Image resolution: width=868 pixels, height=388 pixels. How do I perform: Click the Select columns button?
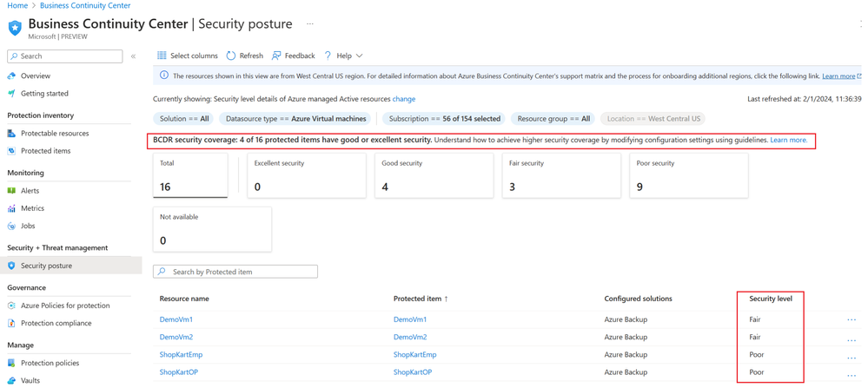tap(188, 56)
